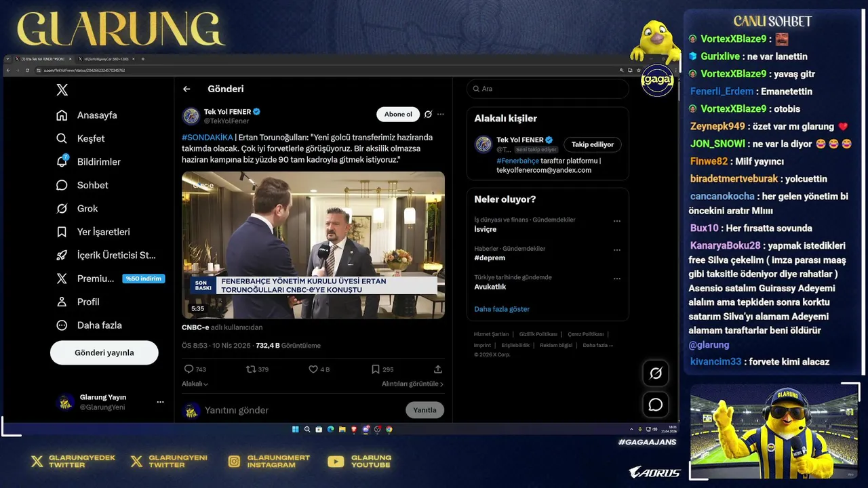Screen dimensions: 868x488
Task: Open the İsviçre trending topic
Action: [486, 229]
